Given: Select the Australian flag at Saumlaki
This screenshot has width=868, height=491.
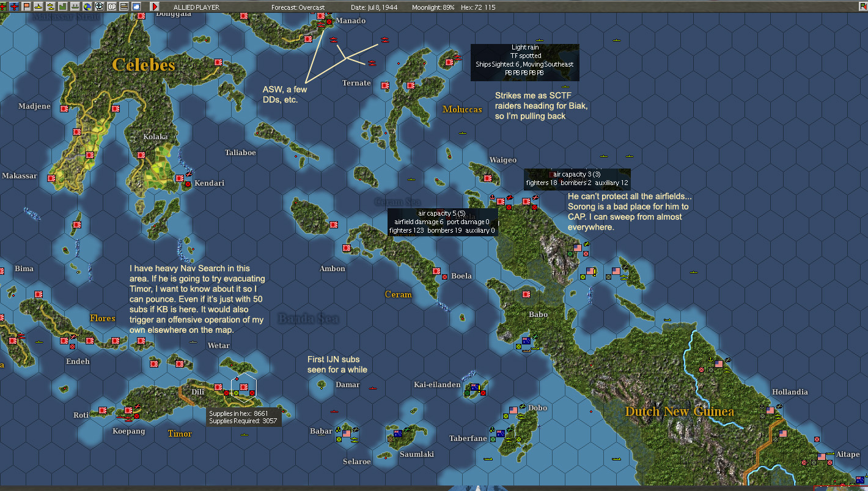Looking at the screenshot, I should 398,434.
